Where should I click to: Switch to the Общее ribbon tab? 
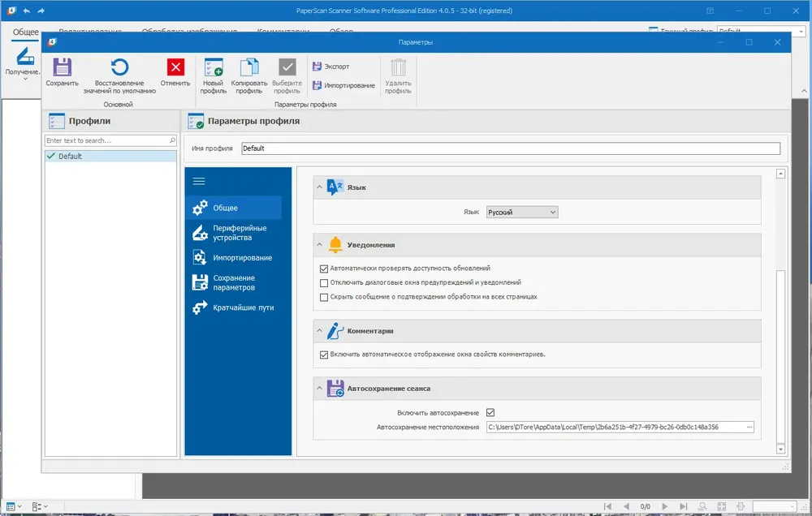point(25,32)
